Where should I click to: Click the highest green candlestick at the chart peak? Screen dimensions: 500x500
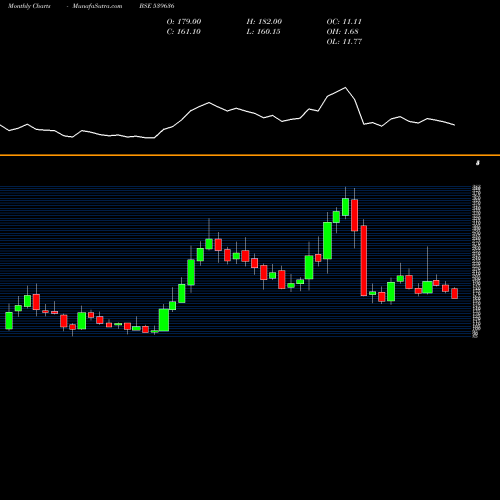(345, 207)
